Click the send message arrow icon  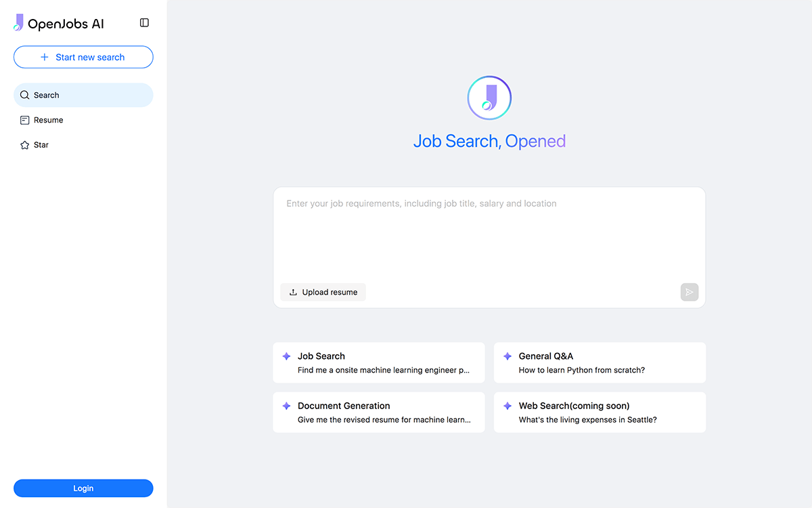click(689, 292)
